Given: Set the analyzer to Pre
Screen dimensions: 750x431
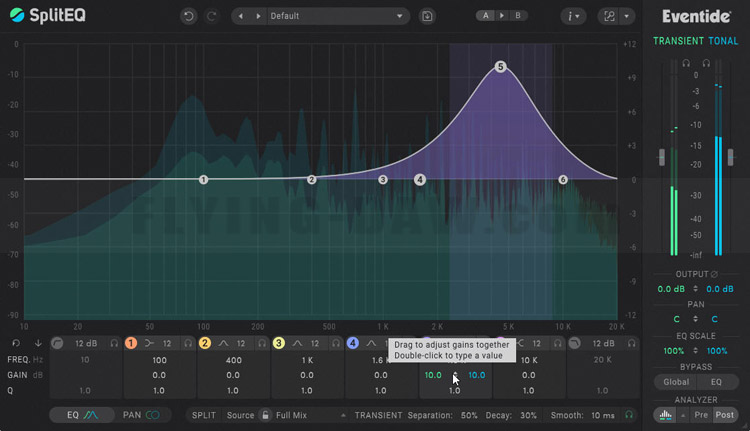Looking at the screenshot, I should pos(701,415).
